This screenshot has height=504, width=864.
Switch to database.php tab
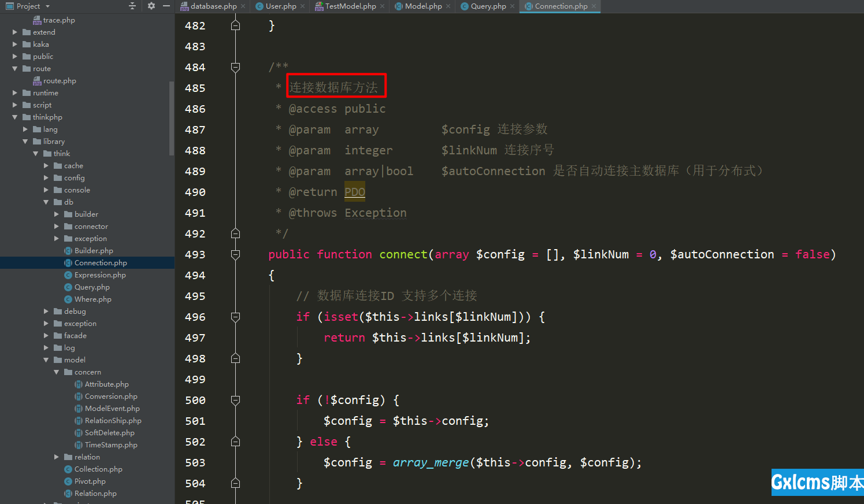click(214, 6)
